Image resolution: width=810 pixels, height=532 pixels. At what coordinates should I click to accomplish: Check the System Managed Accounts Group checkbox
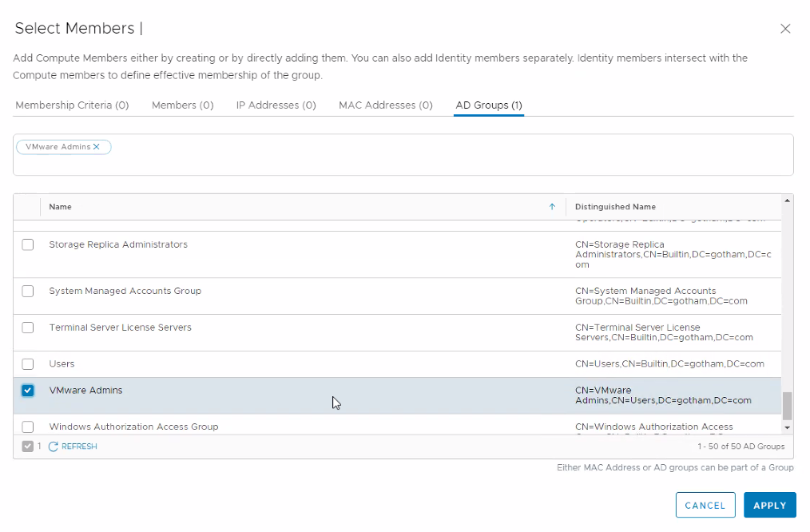coord(28,291)
